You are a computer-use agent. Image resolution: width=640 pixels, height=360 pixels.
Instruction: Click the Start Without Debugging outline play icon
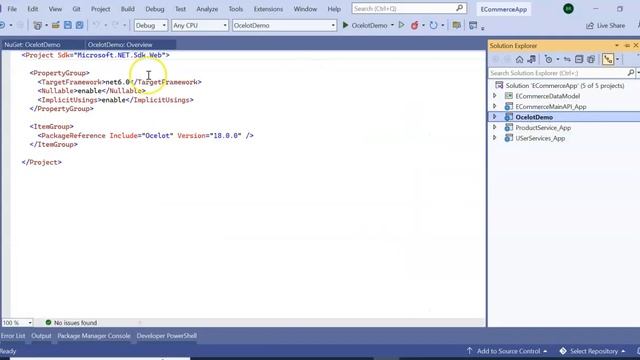(x=402, y=25)
